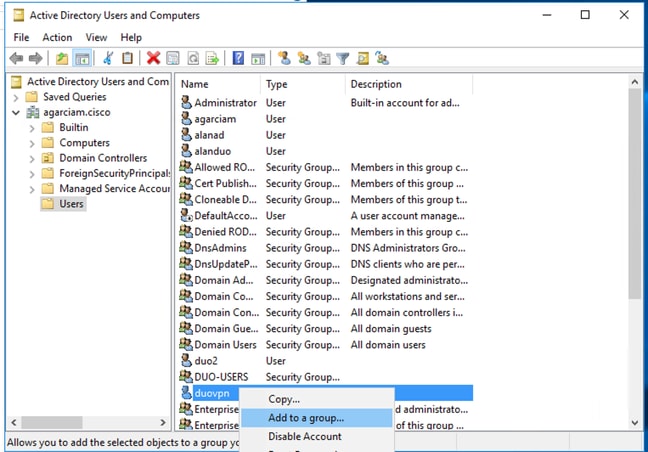Click the duo2 user icon
Viewport: 648px width, 452px height.
click(186, 360)
